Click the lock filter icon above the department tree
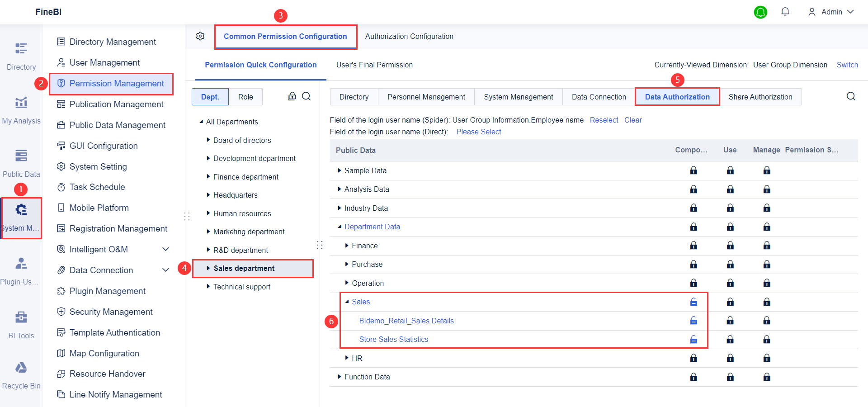 [x=292, y=96]
